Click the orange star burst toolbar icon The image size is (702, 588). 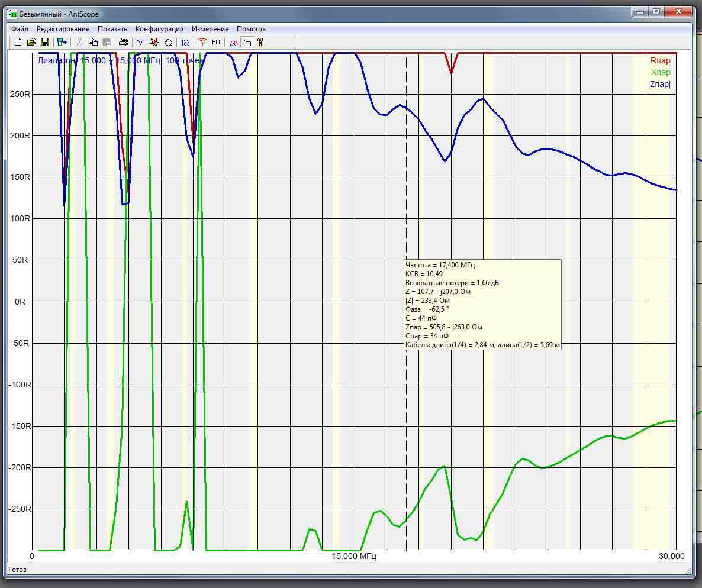tap(154, 43)
